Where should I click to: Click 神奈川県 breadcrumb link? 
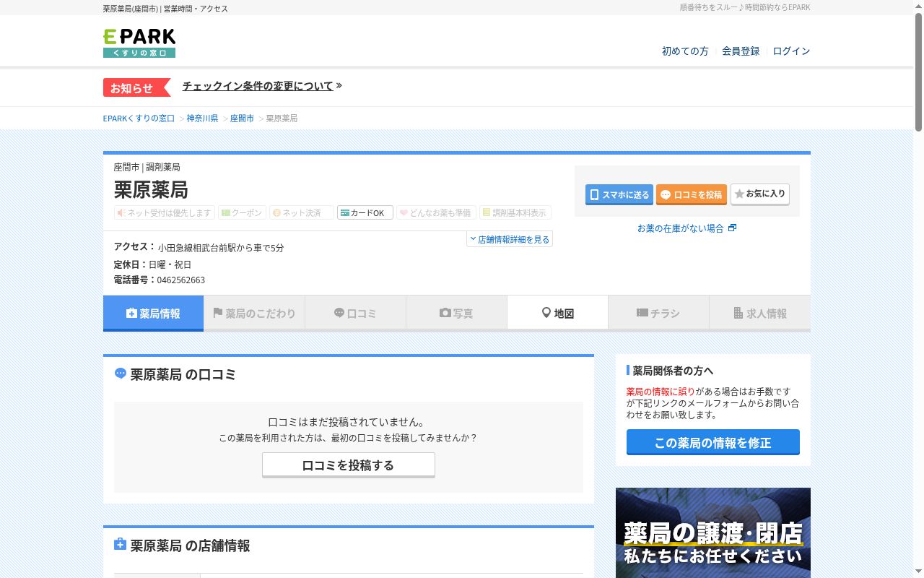[x=202, y=118]
